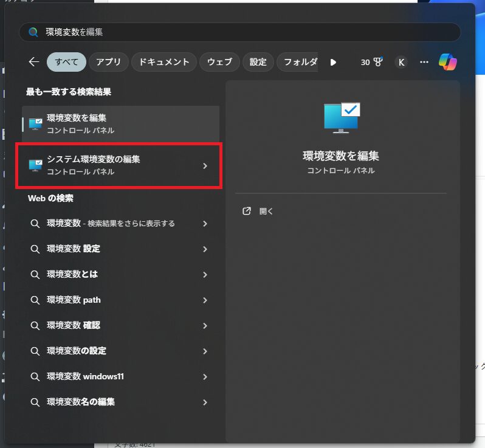Switch to the フォルダ filter tab
Screen dimensions: 485x448
[x=298, y=62]
